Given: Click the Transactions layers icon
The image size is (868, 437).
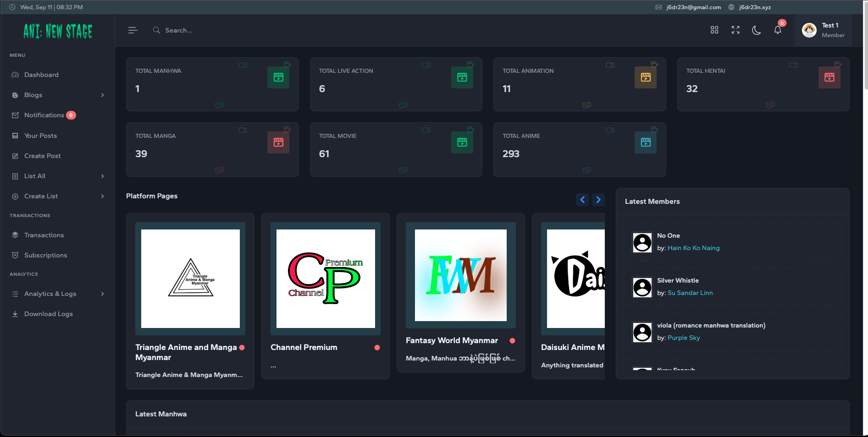Looking at the screenshot, I should (15, 235).
